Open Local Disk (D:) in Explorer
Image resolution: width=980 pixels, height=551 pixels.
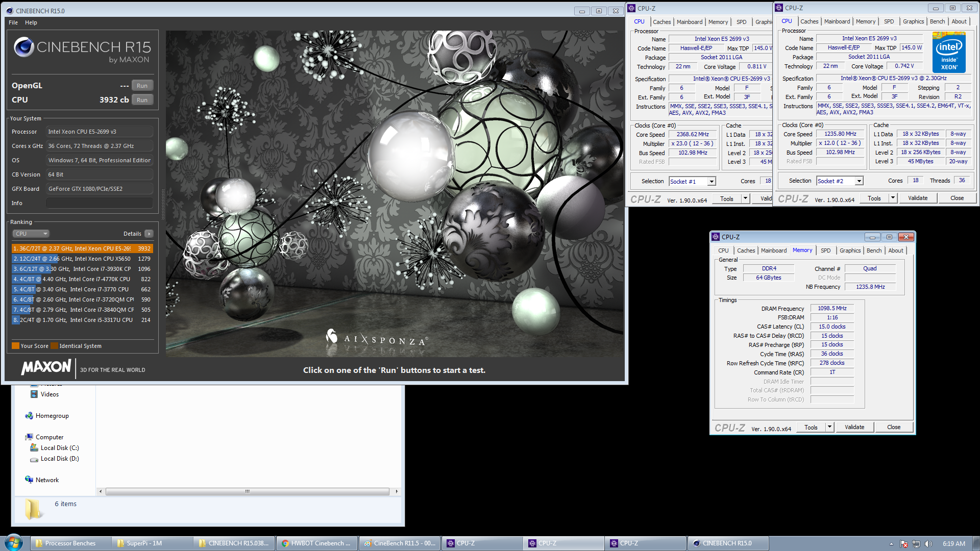[x=59, y=459]
